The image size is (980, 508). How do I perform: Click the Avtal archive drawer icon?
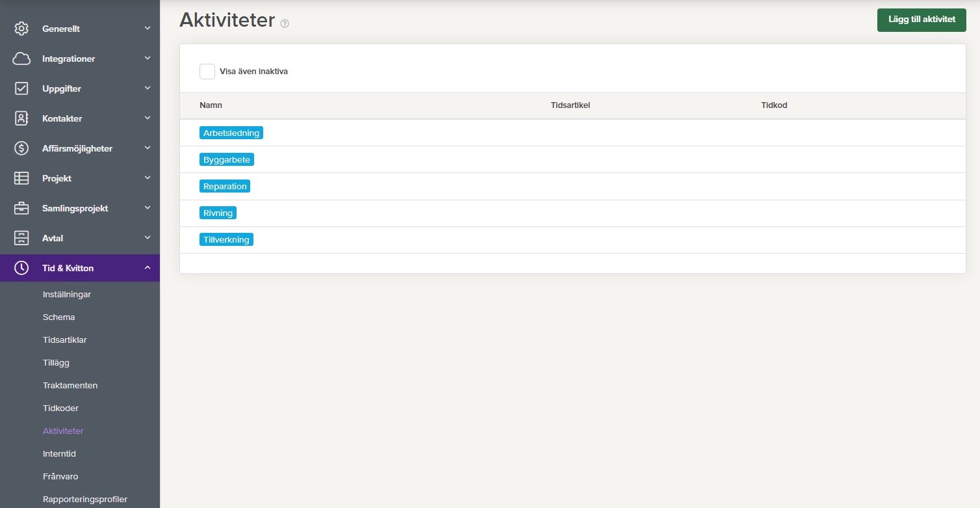[21, 238]
